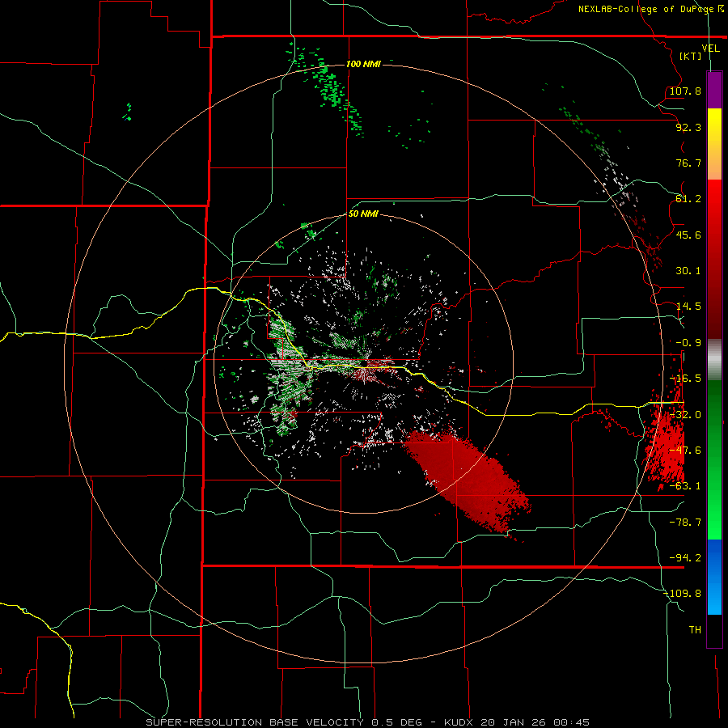The image size is (728, 728).
Task: Click the 100 NMI range ring label
Action: coord(363,64)
